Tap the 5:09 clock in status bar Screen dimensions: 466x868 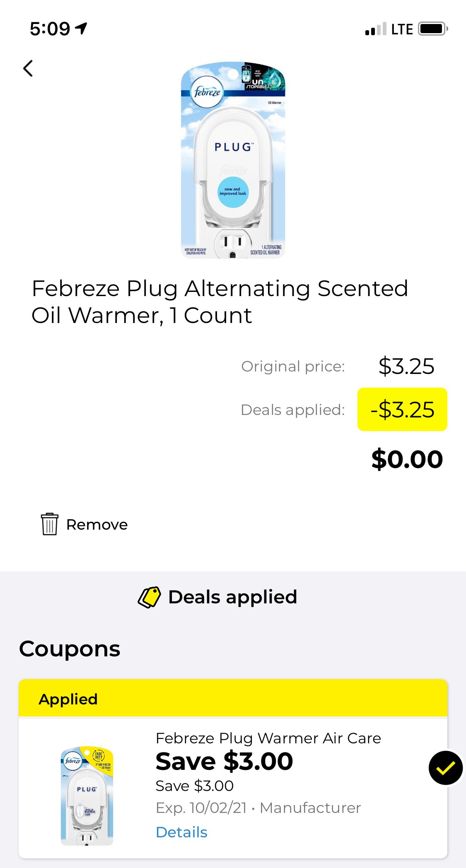50,29
